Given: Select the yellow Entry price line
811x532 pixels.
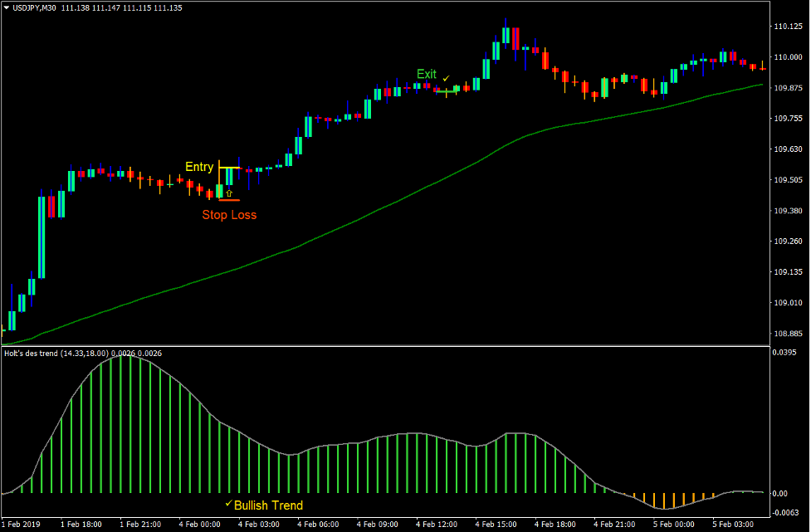Looking at the screenshot, I should (231, 168).
